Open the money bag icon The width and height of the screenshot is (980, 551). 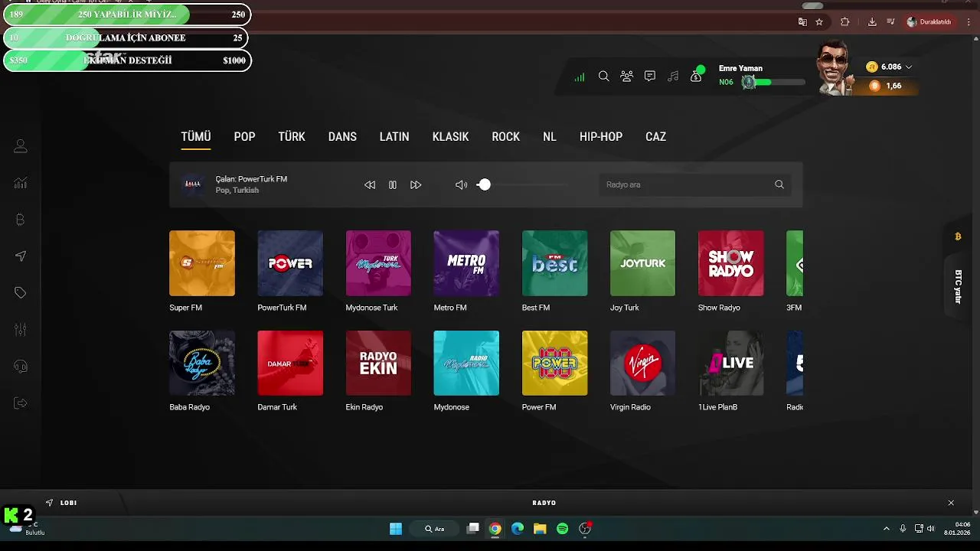click(696, 77)
